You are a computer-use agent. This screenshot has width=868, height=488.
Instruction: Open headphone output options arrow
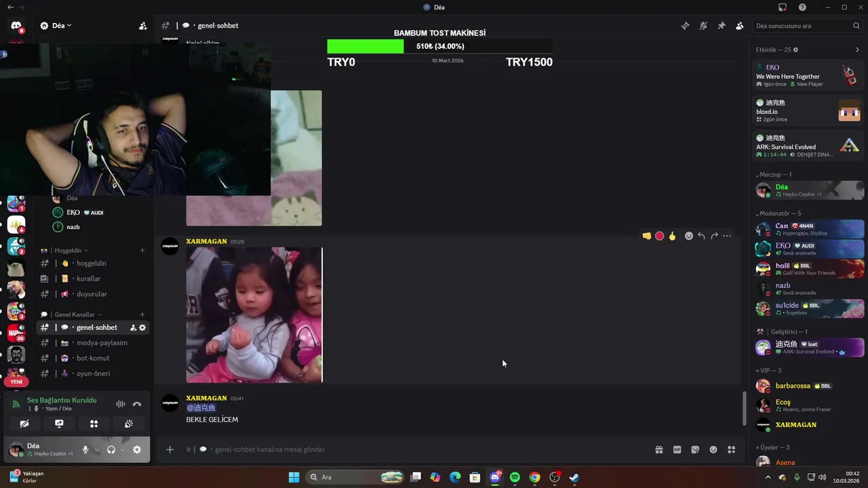click(123, 449)
